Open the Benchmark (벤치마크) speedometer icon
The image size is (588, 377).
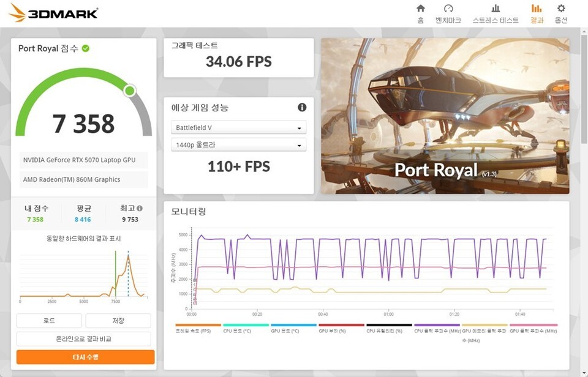450,12
